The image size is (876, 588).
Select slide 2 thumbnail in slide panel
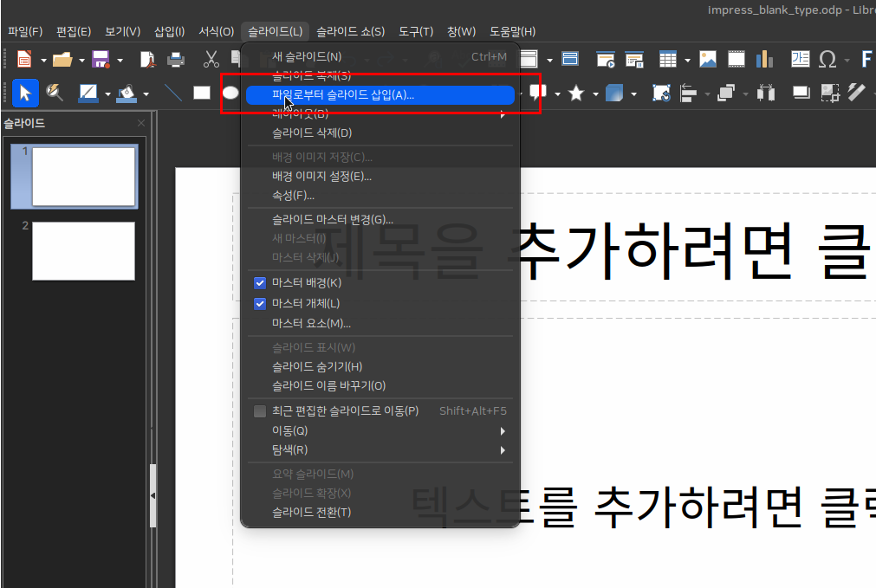(x=83, y=251)
